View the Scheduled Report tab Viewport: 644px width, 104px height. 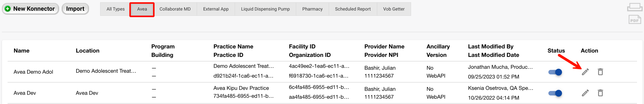353,9
